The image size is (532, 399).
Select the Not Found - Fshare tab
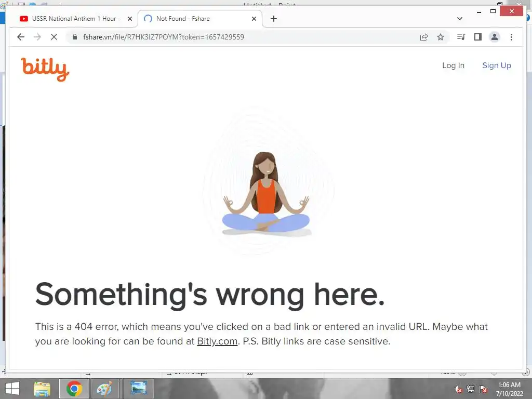199,19
